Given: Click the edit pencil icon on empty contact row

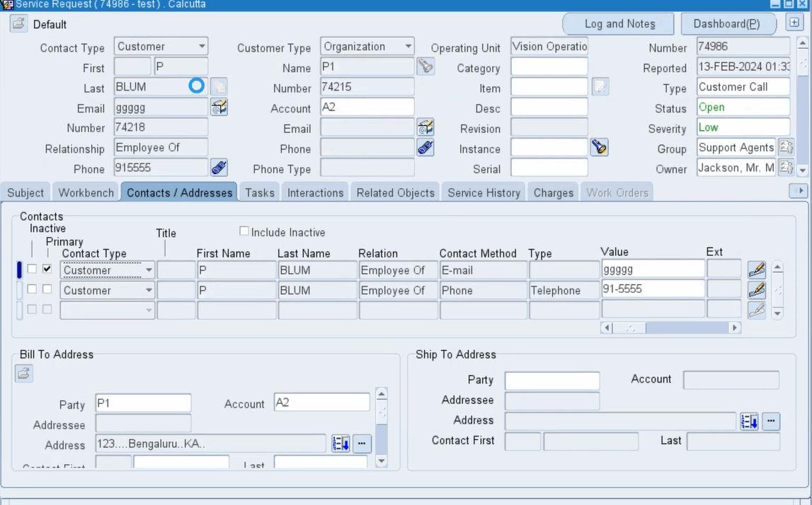Looking at the screenshot, I should (757, 310).
